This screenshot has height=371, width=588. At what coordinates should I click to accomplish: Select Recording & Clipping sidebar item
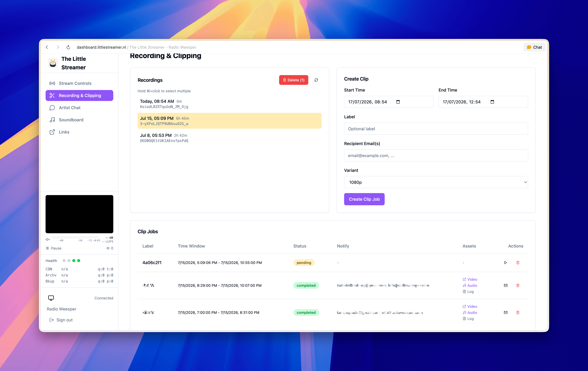pyautogui.click(x=79, y=95)
